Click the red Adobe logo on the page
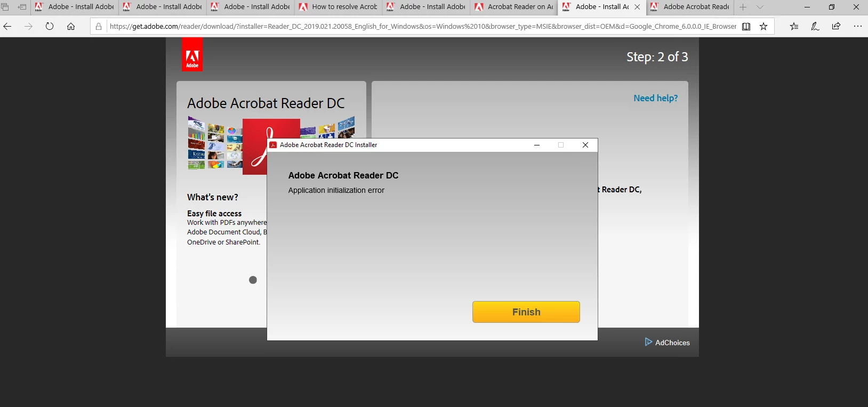The height and width of the screenshot is (407, 868). tap(192, 55)
